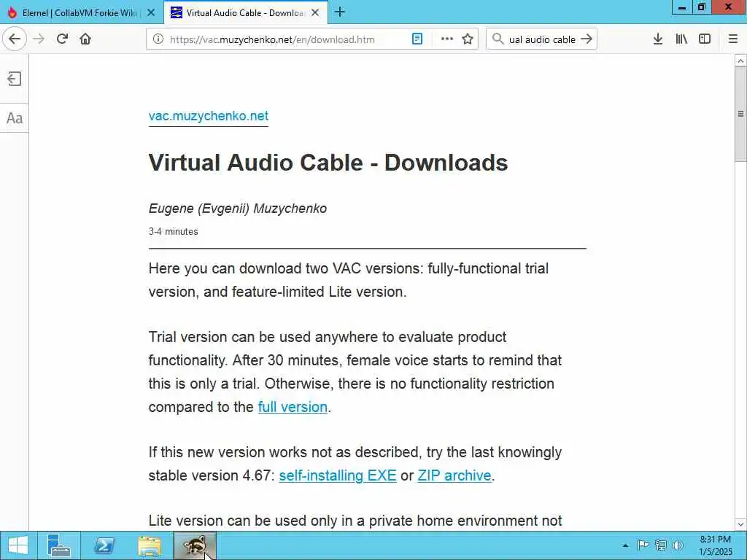747x560 pixels.
Task: Open File Explorer from taskbar
Action: [x=149, y=545]
